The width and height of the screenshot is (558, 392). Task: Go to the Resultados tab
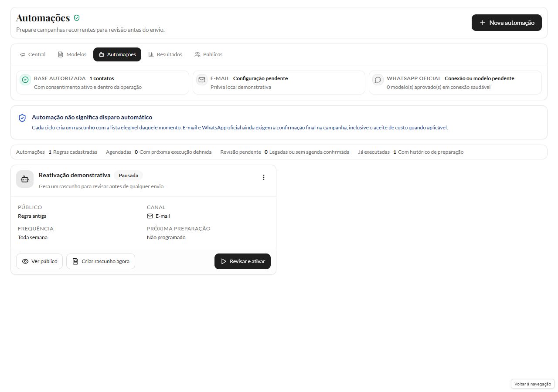pyautogui.click(x=165, y=54)
